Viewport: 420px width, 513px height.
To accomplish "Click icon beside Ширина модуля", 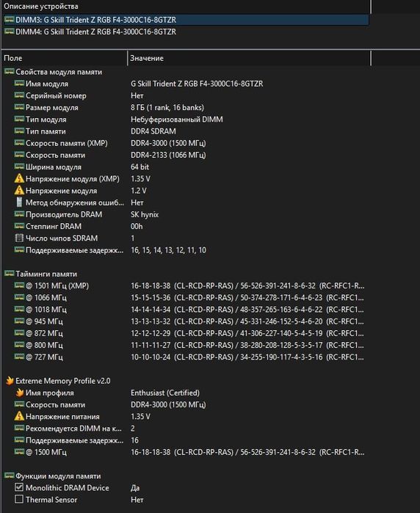I will [x=19, y=166].
